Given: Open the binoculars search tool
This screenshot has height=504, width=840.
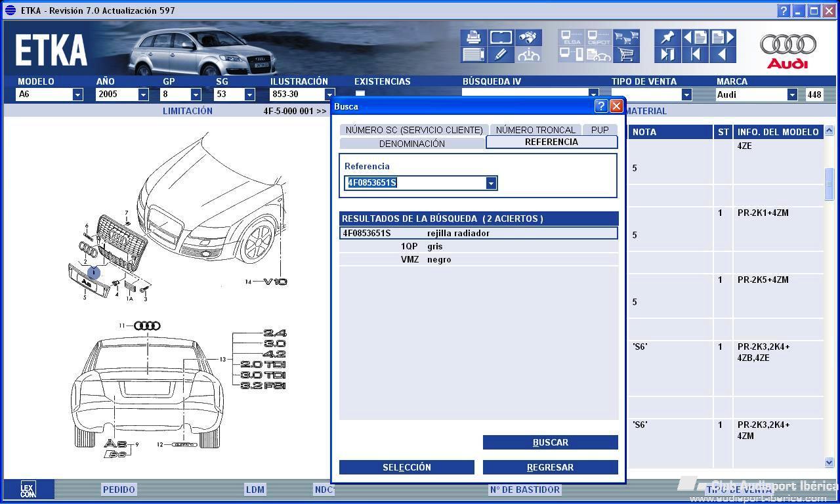Looking at the screenshot, I should 528,37.
